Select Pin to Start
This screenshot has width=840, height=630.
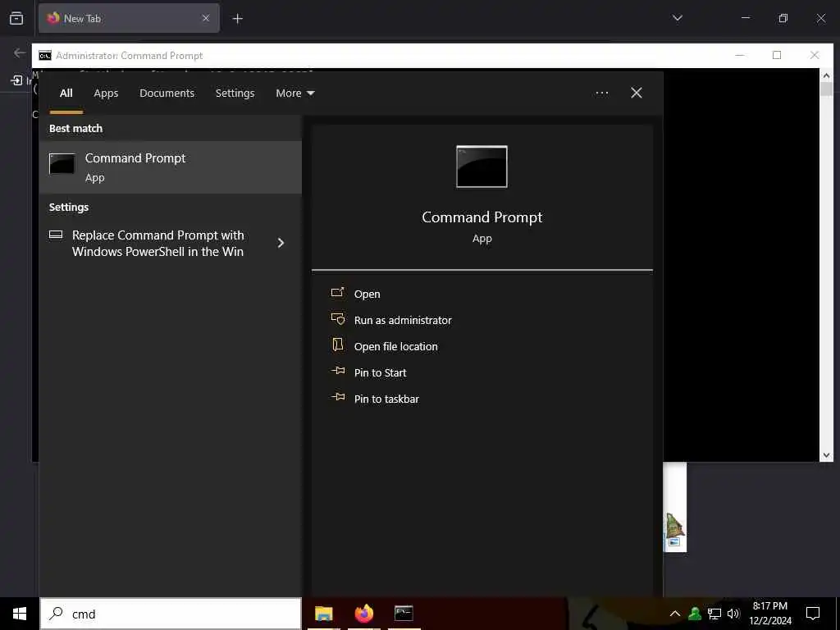(x=380, y=373)
